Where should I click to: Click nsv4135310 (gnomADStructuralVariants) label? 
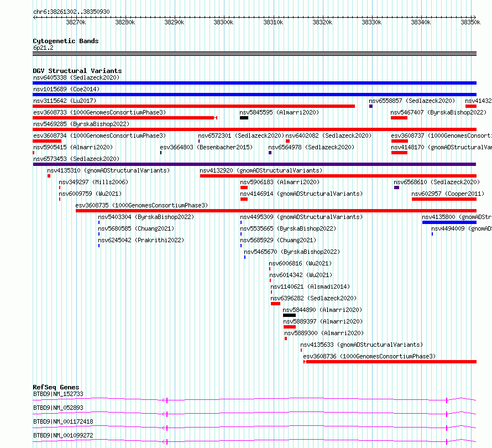click(108, 170)
